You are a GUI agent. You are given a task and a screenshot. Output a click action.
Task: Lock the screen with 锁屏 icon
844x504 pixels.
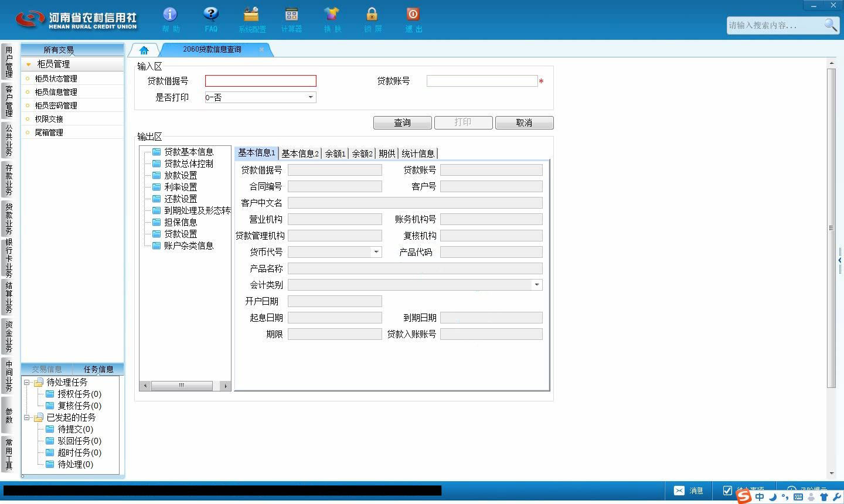[x=372, y=14]
